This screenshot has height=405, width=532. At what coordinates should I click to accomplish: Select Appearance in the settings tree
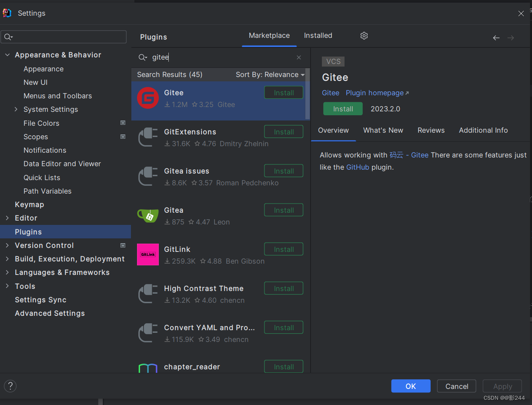[x=43, y=69]
